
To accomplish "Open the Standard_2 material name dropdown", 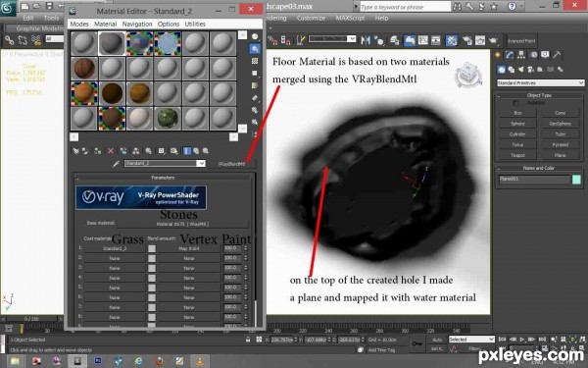I will coord(201,163).
